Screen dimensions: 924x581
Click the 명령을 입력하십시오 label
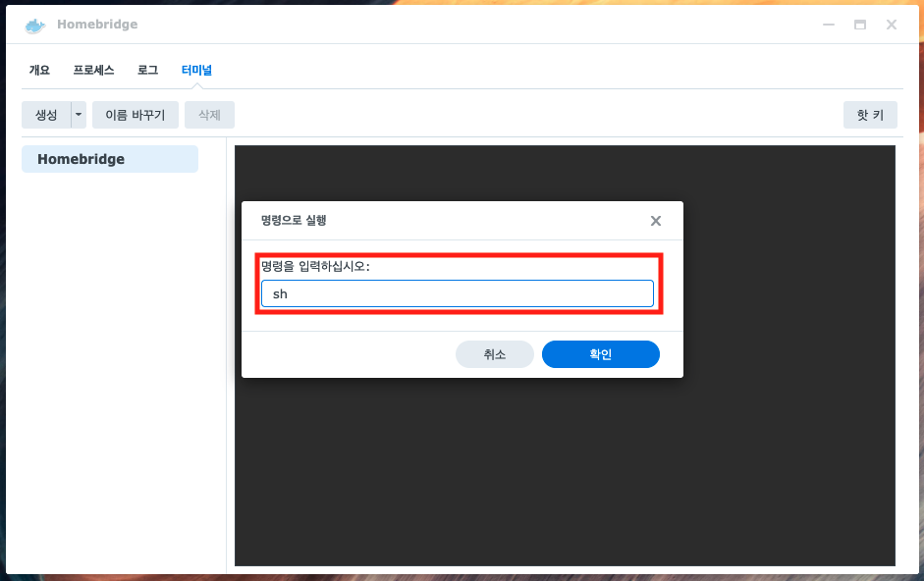coord(315,266)
